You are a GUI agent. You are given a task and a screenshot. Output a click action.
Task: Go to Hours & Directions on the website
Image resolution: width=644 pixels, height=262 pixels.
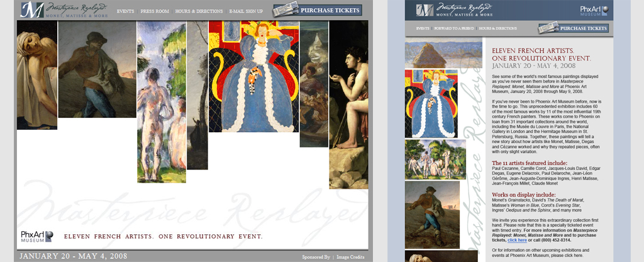tap(199, 11)
